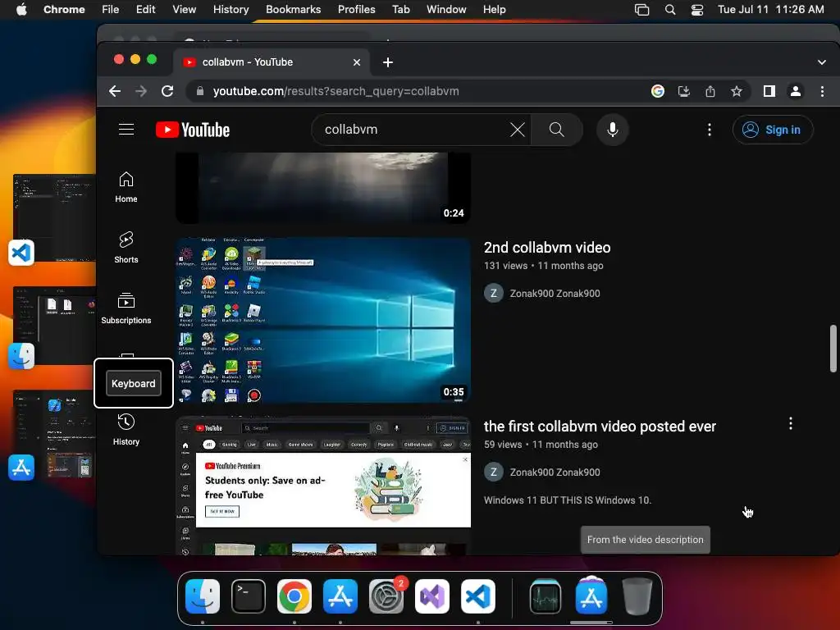Select the collabvm - YouTube tab
The image size is (840, 630).
coord(271,62)
